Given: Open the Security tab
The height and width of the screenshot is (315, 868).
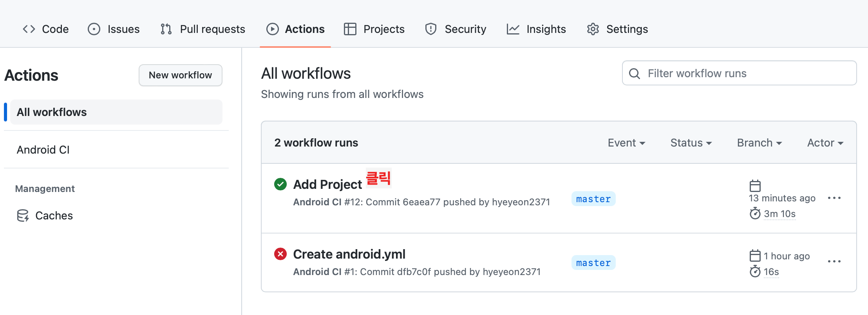Looking at the screenshot, I should [456, 29].
